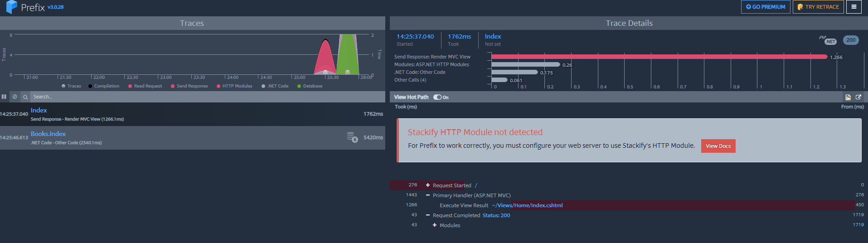Collapse the Request Completed row
This screenshot has height=243, width=868.
(428, 215)
